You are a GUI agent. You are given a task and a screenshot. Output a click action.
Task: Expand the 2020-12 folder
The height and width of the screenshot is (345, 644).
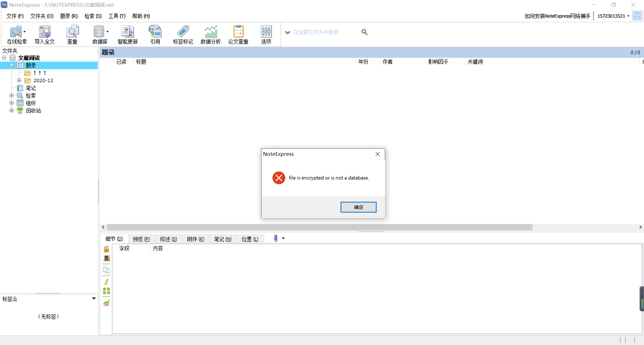click(x=19, y=80)
